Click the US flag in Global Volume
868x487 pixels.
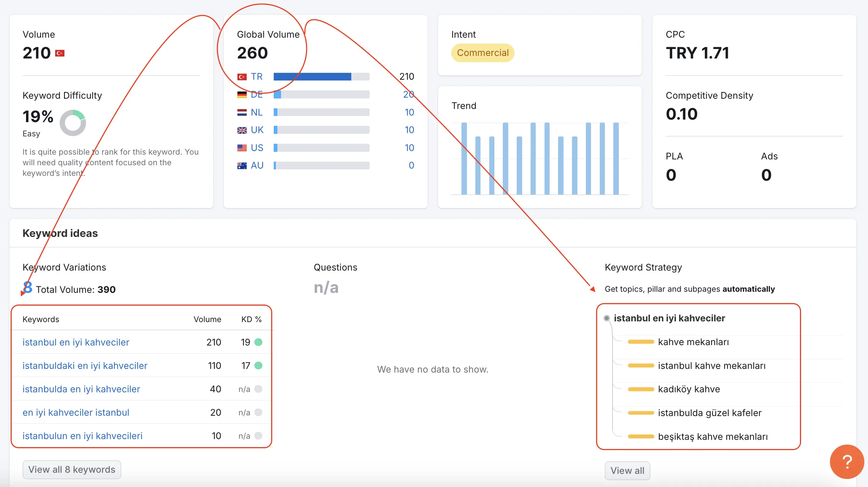click(x=242, y=148)
